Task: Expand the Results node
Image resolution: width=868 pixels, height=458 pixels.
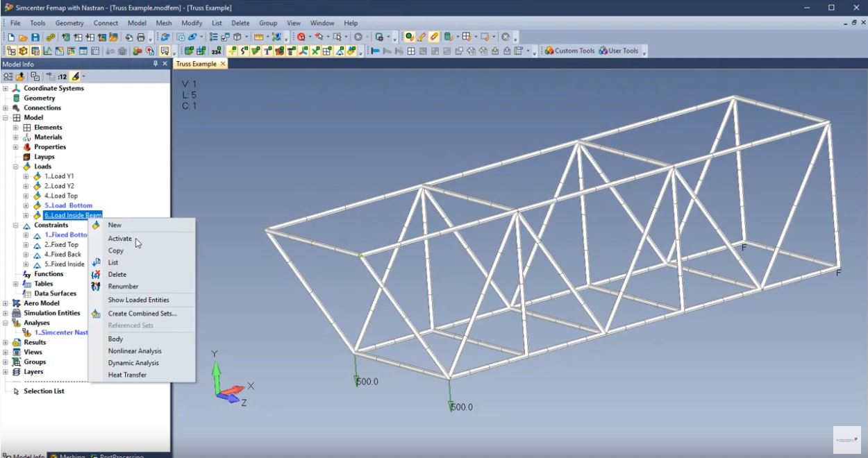Action: click(x=6, y=342)
